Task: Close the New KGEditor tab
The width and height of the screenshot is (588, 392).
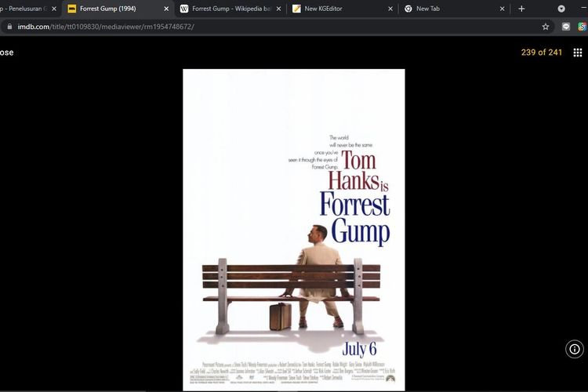Action: click(x=390, y=9)
